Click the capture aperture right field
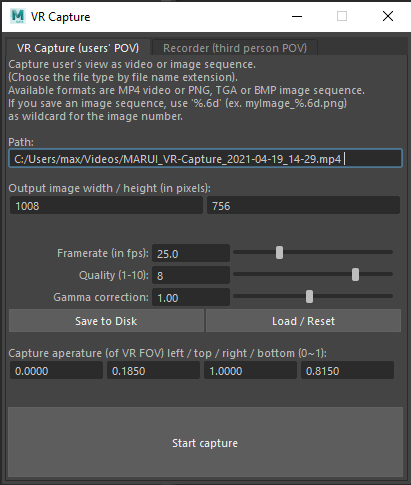Viewport: 411px width, 485px height. (250, 370)
